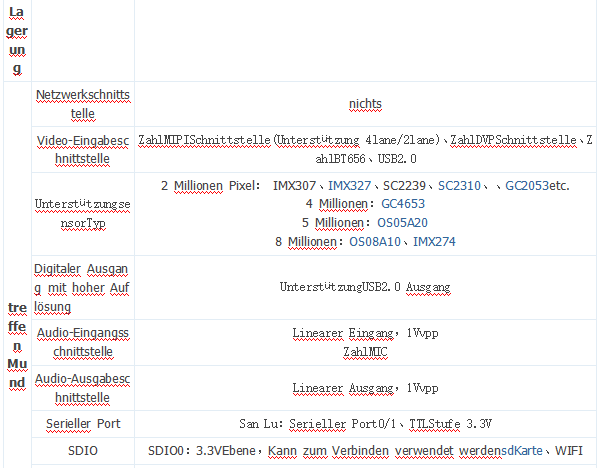This screenshot has height=468, width=610.
Task: Click the OS05A20 sensor link
Action: [x=377, y=223]
